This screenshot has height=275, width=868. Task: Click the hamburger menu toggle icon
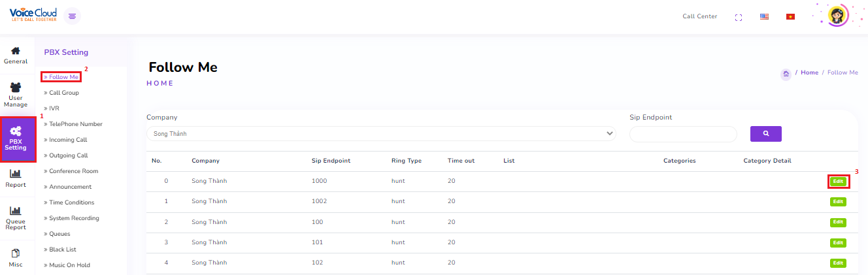(x=72, y=16)
